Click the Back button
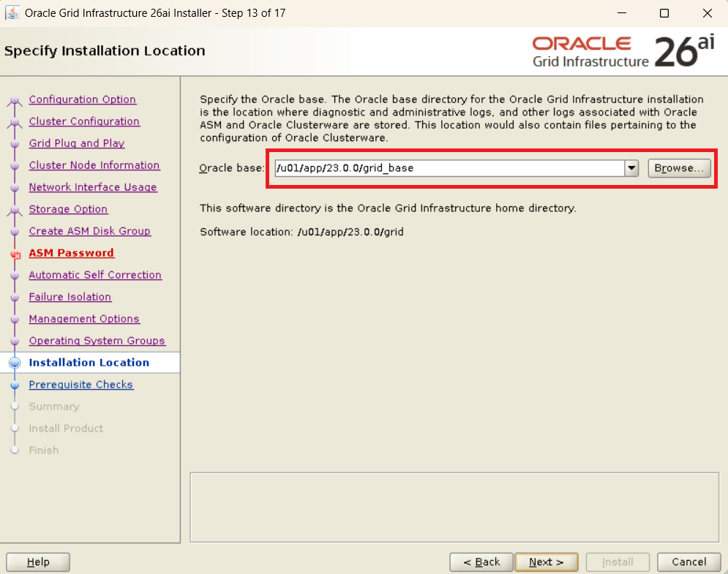 (479, 562)
